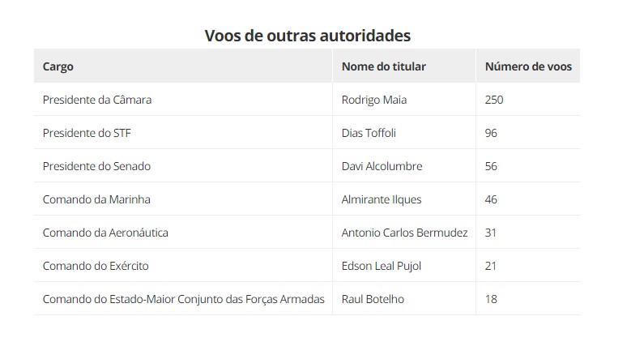Select the 'Número de voos' column header

pyautogui.click(x=528, y=66)
